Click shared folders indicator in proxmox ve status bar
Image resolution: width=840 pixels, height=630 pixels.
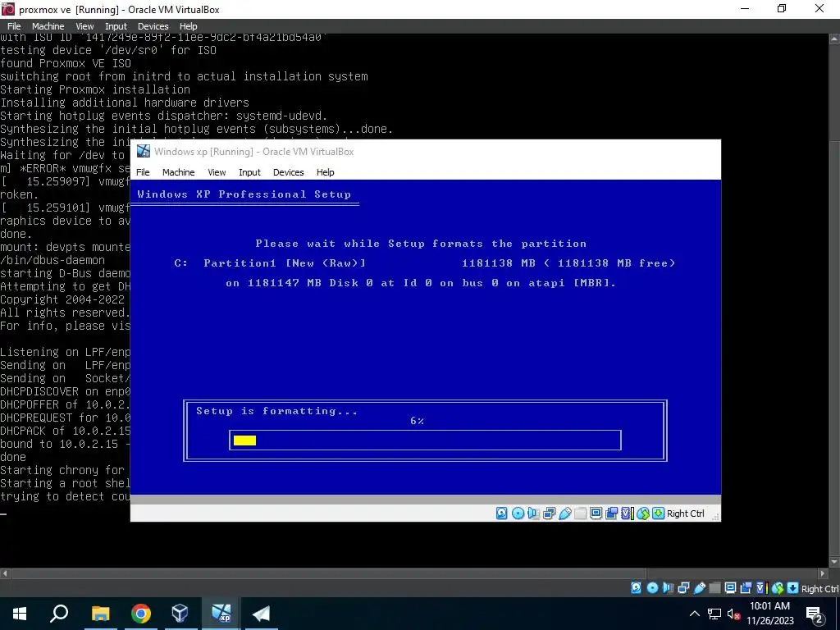(714, 588)
